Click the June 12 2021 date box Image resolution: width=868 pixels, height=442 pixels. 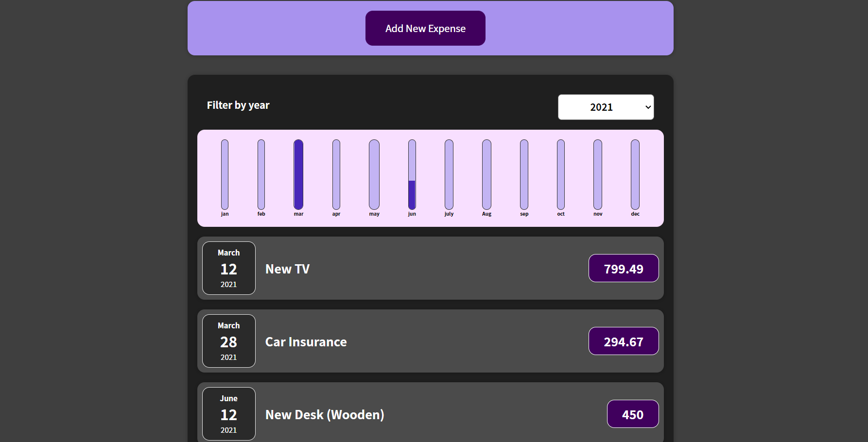229,414
